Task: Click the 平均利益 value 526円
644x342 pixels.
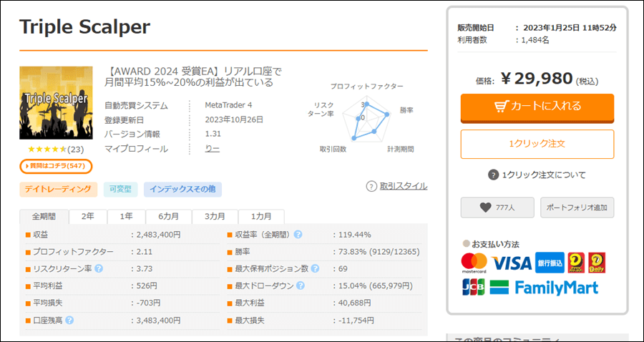Action: [147, 285]
